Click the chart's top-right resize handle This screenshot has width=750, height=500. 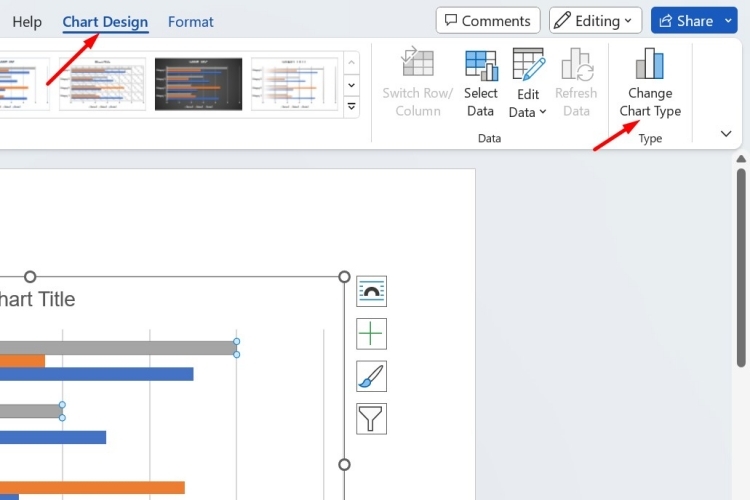[x=344, y=277]
